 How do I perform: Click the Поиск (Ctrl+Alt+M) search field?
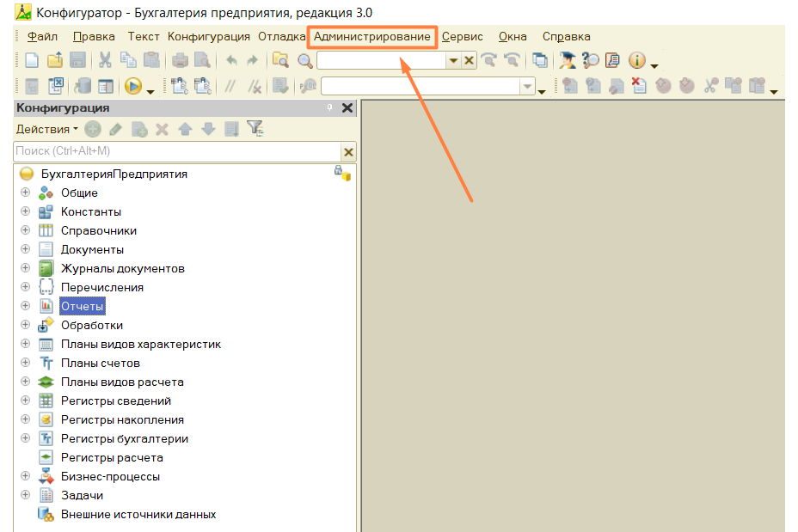tap(177, 151)
